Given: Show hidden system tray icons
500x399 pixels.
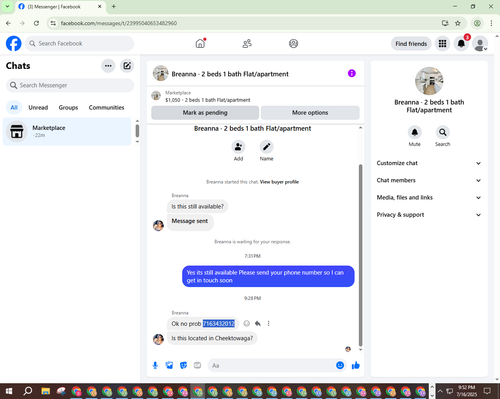Looking at the screenshot, I should (440, 391).
